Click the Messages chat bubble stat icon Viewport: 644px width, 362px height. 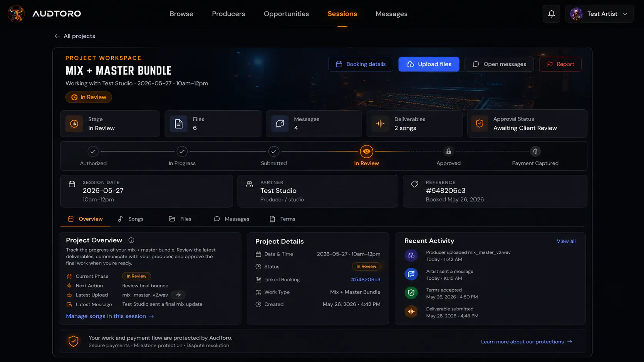(x=280, y=124)
